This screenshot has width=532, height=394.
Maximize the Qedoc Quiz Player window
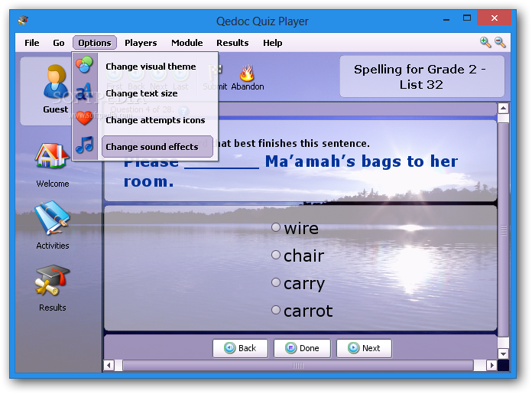467,18
